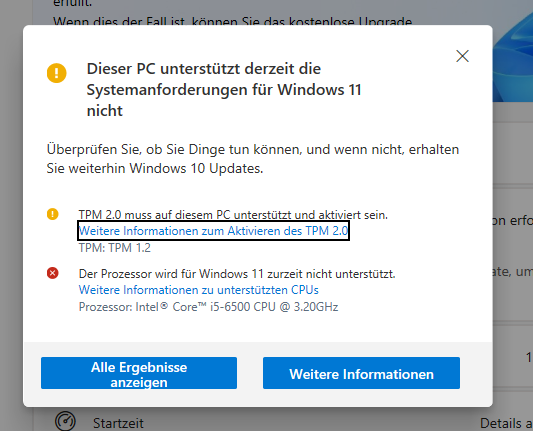
Task: Click the TPM 2.0 muss unterstützt sein message
Action: [x=233, y=214]
